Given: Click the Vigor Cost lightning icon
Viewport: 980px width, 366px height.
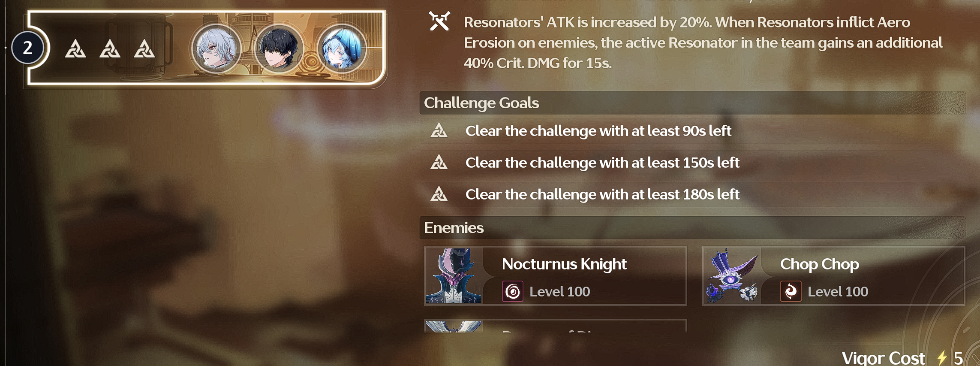Looking at the screenshot, I should click(942, 358).
